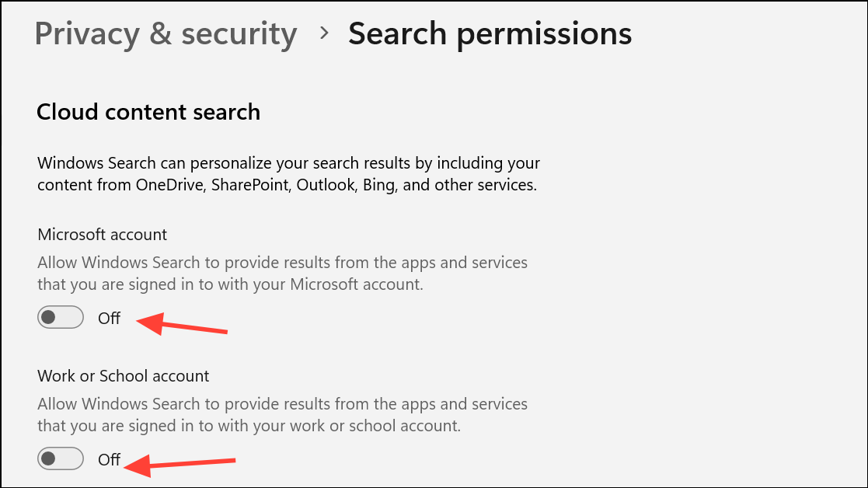
Task: Click the word OneDrive in the description
Action: pos(168,186)
